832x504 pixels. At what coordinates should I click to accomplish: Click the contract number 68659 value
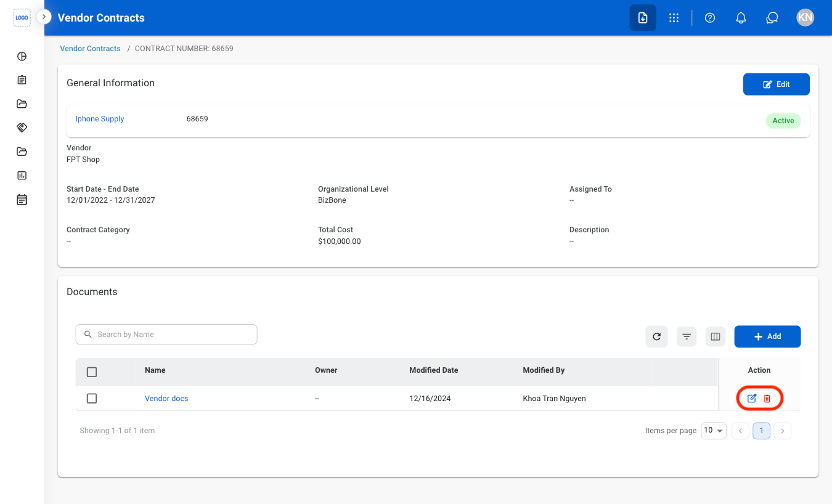click(x=197, y=119)
